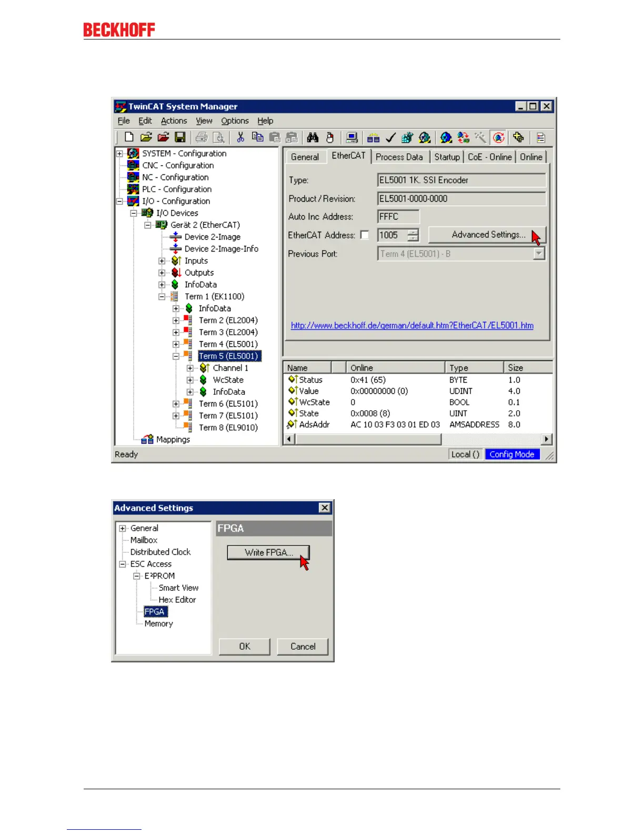The height and width of the screenshot is (834, 644).
Task: Expand the SYSTEM - Configuration node
Action: pos(120,154)
